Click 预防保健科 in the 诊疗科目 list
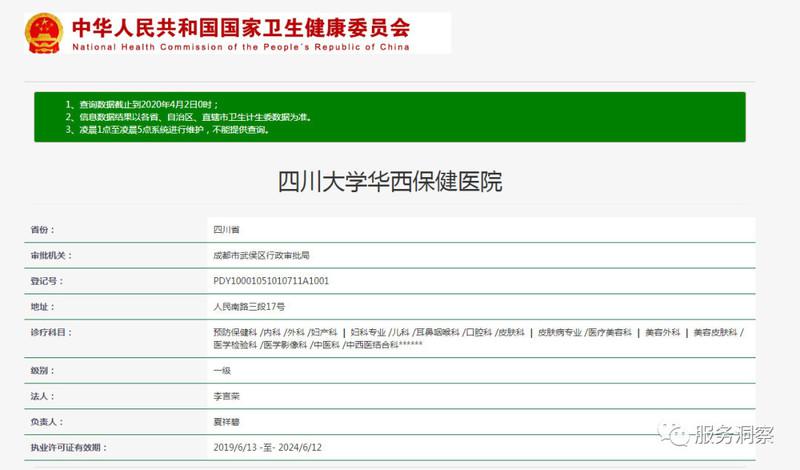 coord(235,331)
